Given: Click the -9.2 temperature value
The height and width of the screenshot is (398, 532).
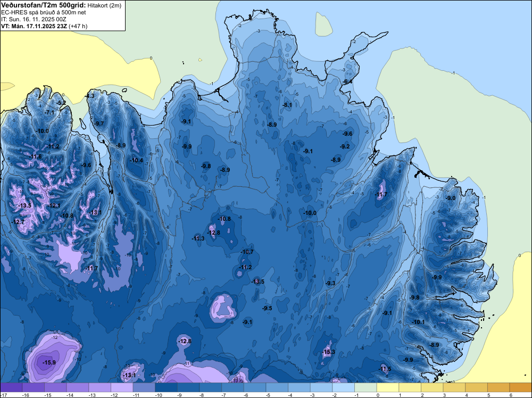Looking at the screenshot, I should (x=345, y=146).
